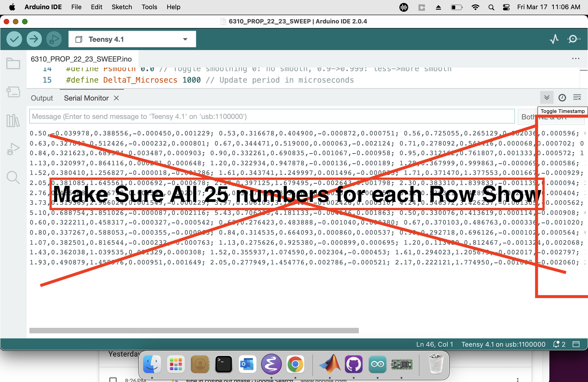This screenshot has height=382, width=588.
Task: Start debugging with the debug icon
Action: 54,39
